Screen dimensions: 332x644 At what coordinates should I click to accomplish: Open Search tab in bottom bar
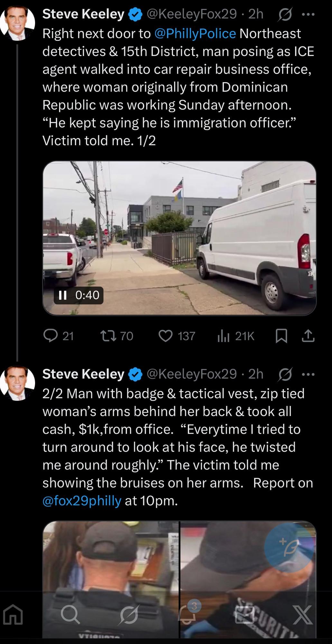[x=70, y=615]
